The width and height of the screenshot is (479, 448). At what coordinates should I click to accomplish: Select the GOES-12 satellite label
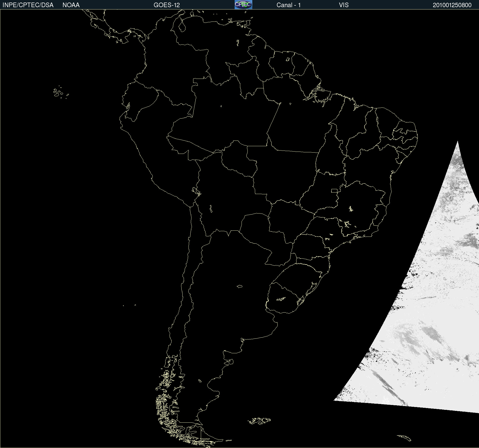point(167,5)
